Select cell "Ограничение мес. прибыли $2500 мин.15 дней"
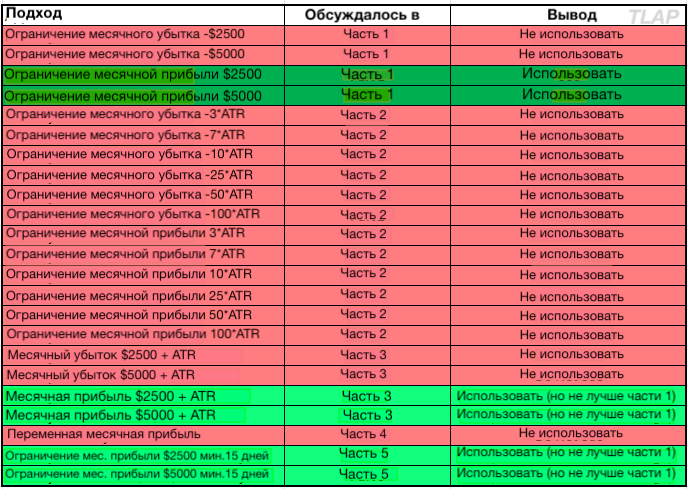688x489 pixels. [x=144, y=455]
